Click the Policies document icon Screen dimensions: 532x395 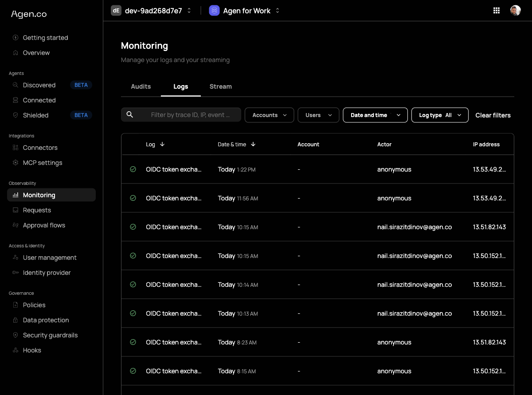click(16, 305)
